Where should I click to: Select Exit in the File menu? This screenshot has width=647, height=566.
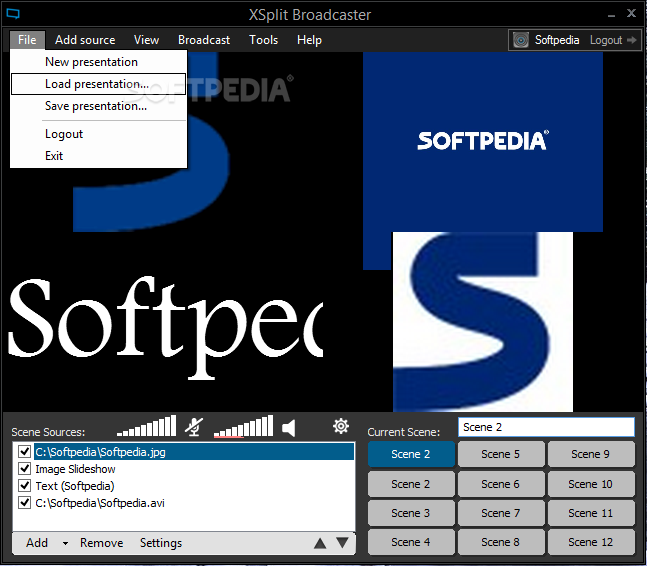pos(98,156)
